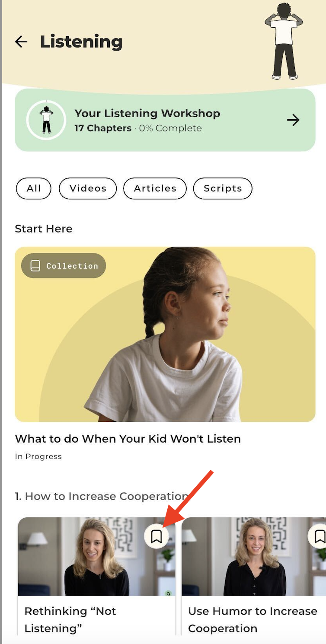Click the Rethinking "Not Listening" title
The image size is (326, 644).
tap(70, 619)
